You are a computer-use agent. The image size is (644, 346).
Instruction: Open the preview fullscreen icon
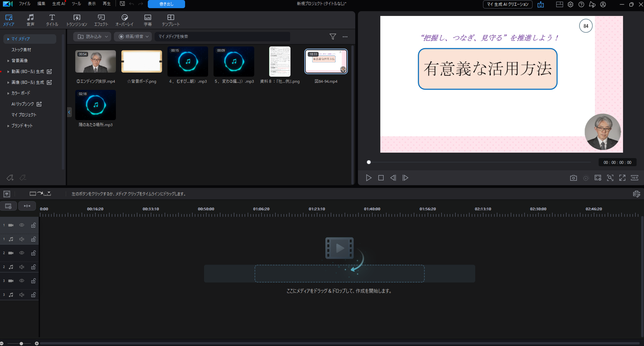[622, 178]
